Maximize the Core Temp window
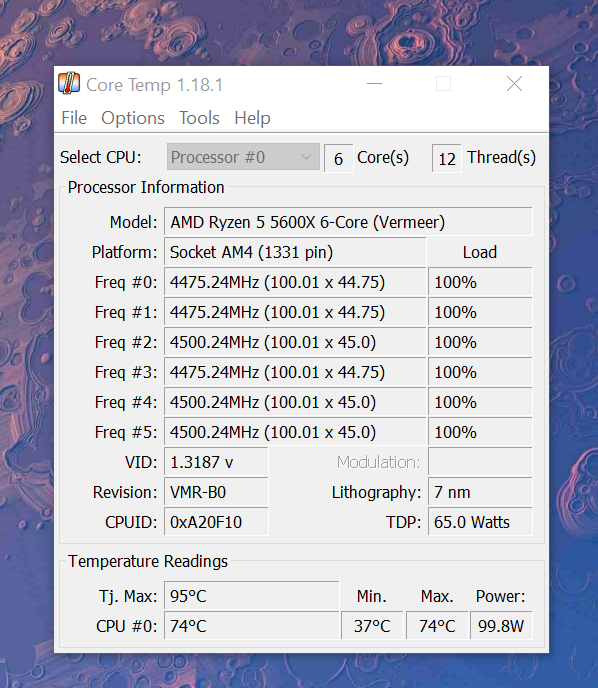 point(443,83)
